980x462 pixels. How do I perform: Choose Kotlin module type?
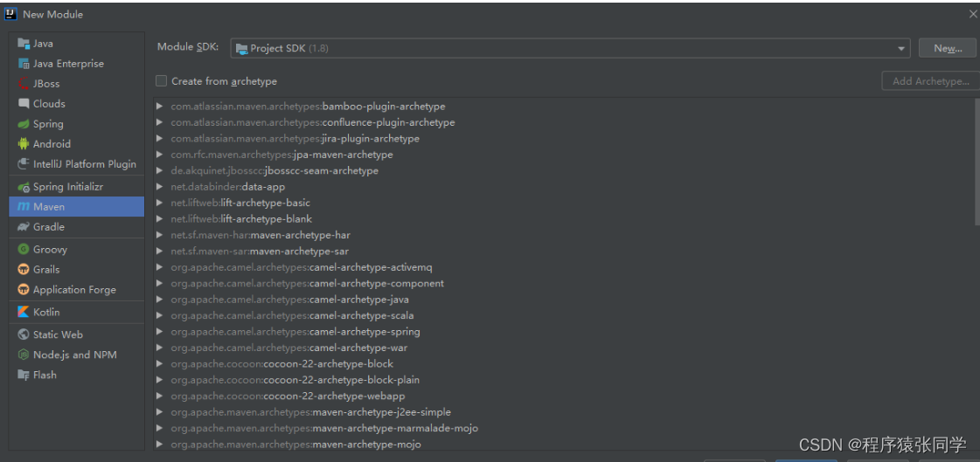click(77, 312)
